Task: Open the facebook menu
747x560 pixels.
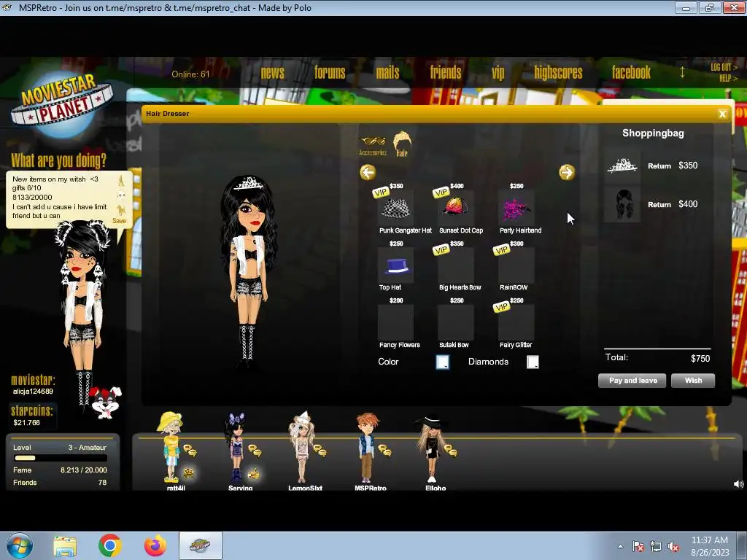Action: [x=631, y=72]
